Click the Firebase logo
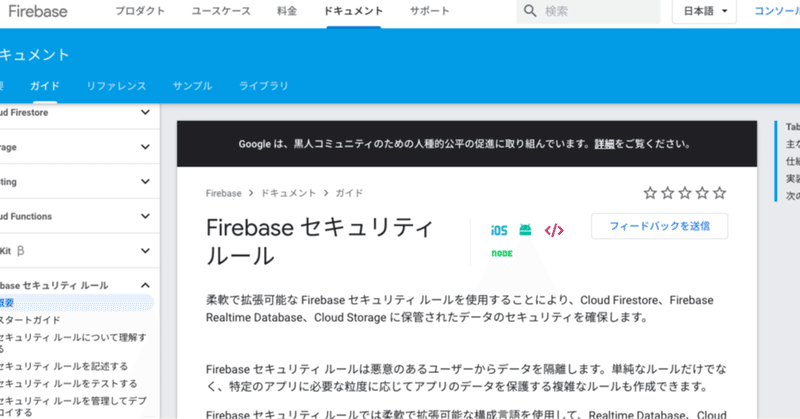800x419 pixels. pos(38,11)
